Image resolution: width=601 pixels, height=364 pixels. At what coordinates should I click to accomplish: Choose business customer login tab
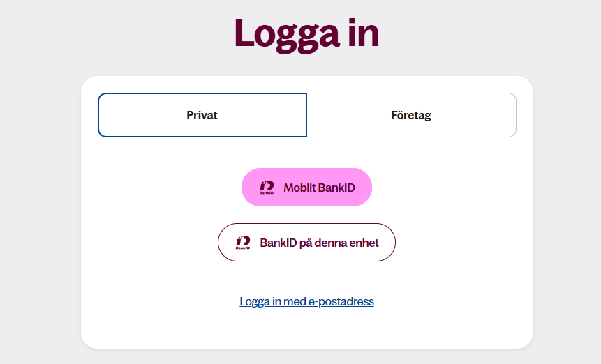click(x=411, y=115)
